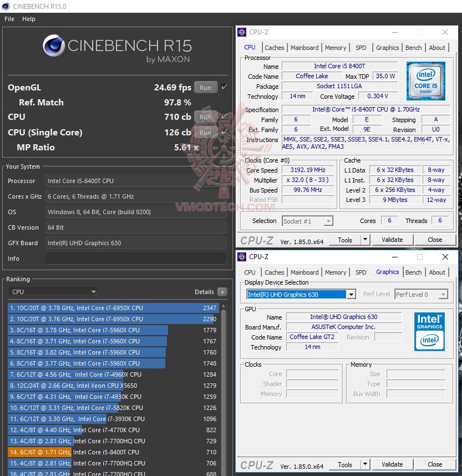Open Details arrow in Ranking panel
Screen dimensions: 462x476
click(222, 292)
